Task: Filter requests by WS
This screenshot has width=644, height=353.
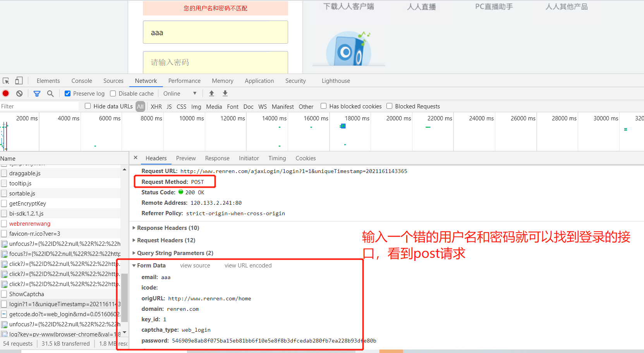Action: pos(263,106)
